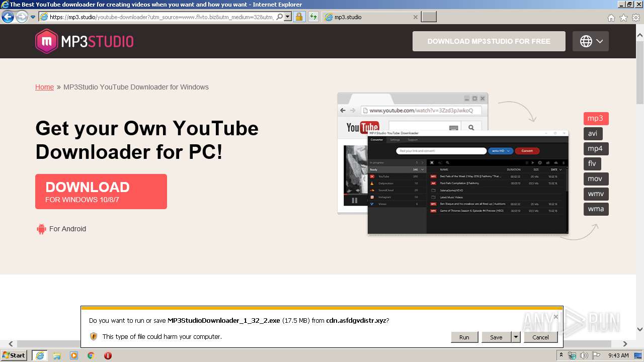The width and height of the screenshot is (644, 362).
Task: Show hidden system tray icons
Action: tap(561, 355)
